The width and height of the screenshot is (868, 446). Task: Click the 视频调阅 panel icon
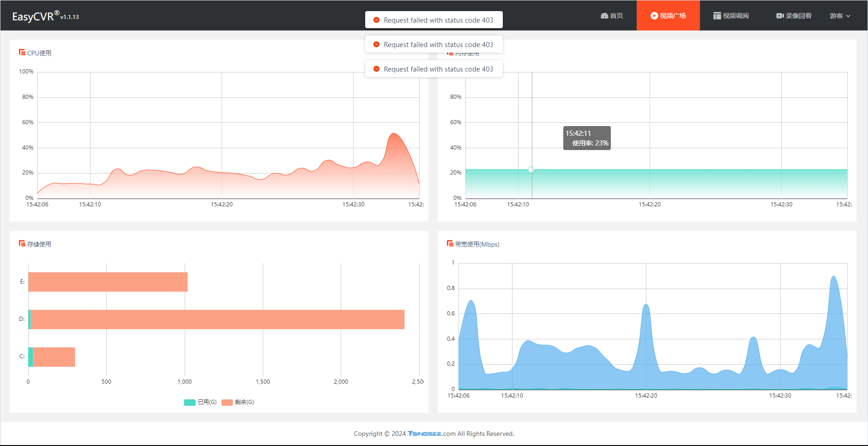[717, 16]
